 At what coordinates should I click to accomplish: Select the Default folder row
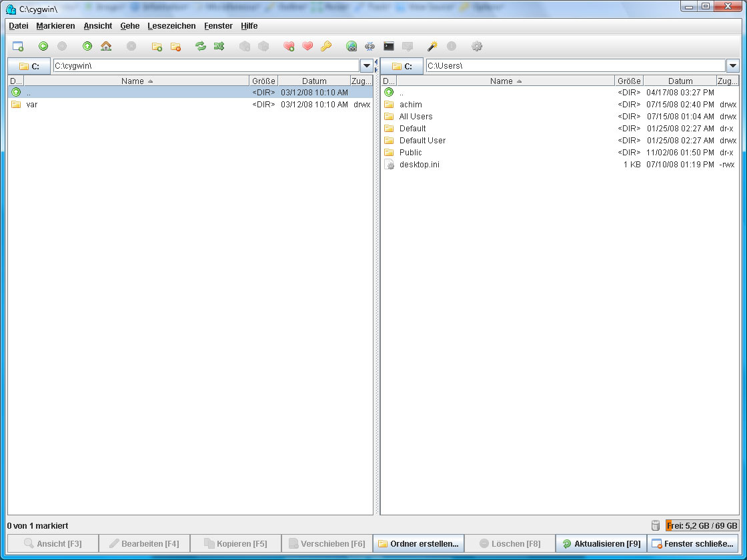[x=560, y=129]
